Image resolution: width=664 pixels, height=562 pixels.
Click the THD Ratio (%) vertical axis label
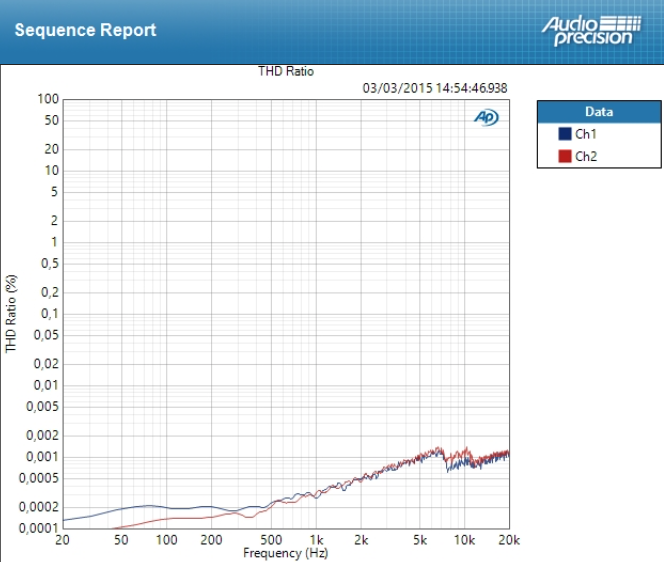click(x=12, y=313)
